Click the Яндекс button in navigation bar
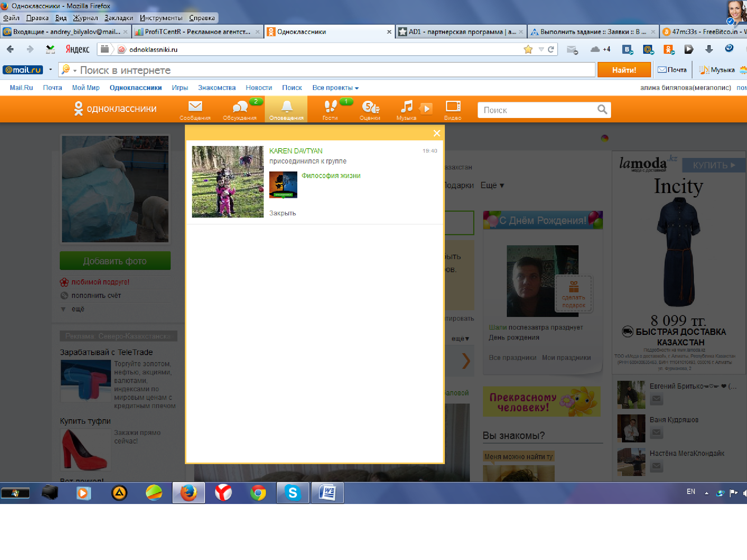747x560 pixels. click(77, 49)
